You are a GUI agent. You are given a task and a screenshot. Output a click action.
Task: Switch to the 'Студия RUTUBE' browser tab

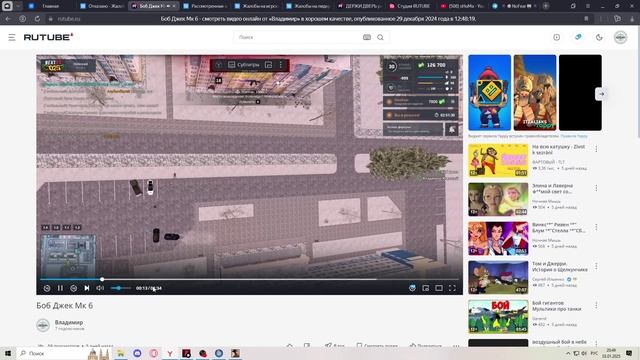coord(410,6)
